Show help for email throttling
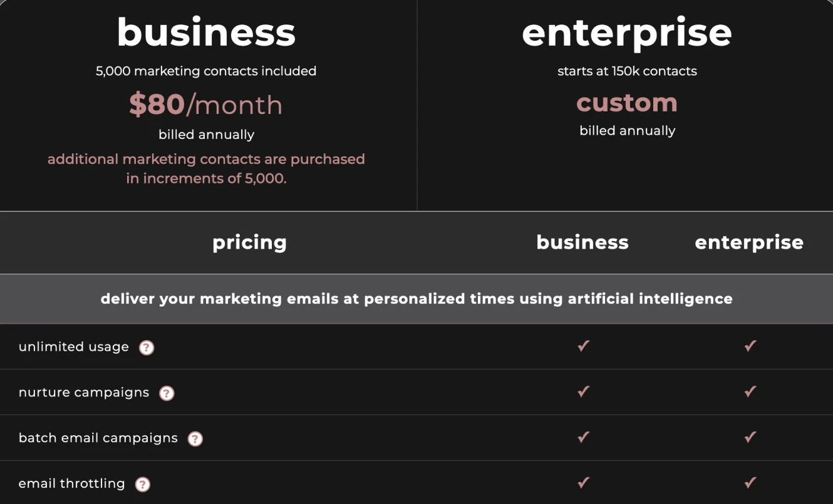Screen dimensions: 833x504 click(143, 485)
